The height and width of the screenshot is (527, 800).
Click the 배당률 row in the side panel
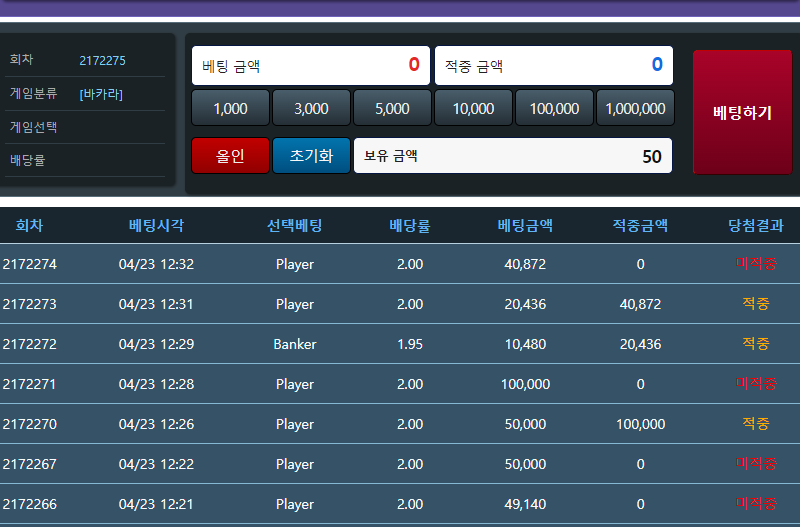click(x=85, y=160)
